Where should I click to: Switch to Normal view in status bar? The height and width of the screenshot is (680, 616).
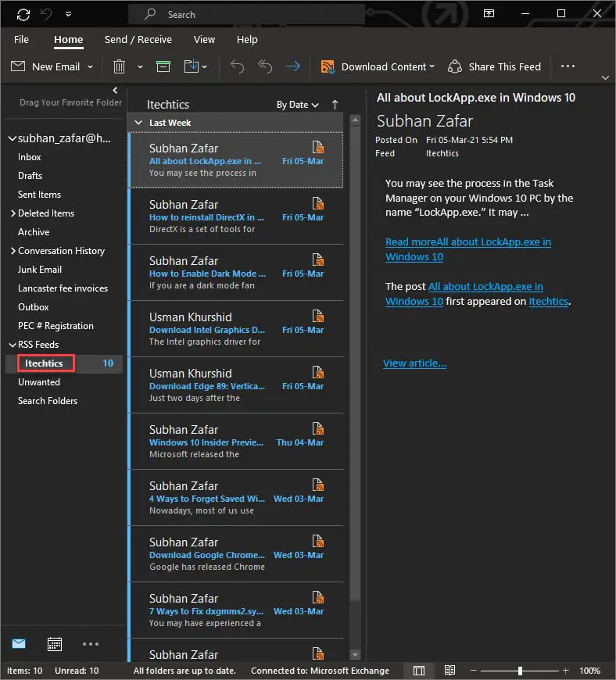419,671
